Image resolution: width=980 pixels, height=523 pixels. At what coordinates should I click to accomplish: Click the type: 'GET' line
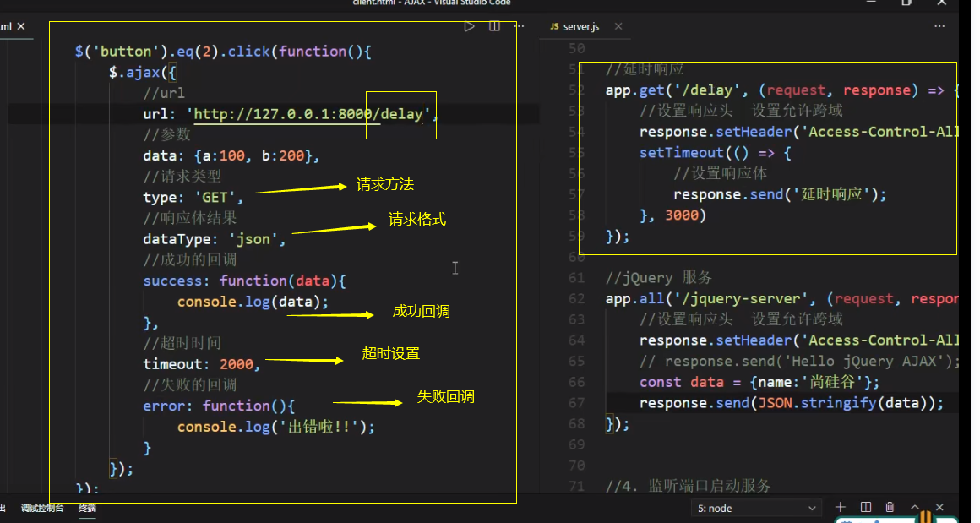point(193,198)
